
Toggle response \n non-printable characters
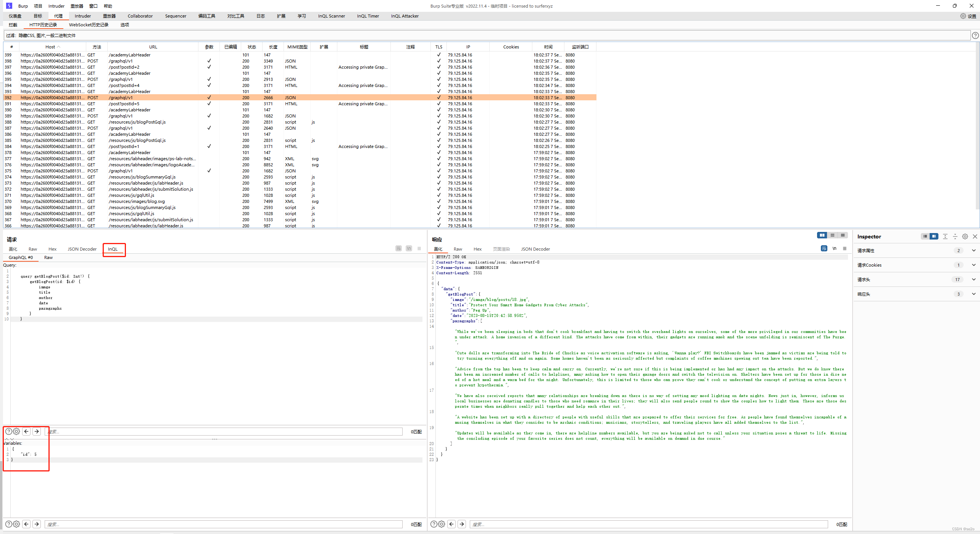pyautogui.click(x=834, y=248)
